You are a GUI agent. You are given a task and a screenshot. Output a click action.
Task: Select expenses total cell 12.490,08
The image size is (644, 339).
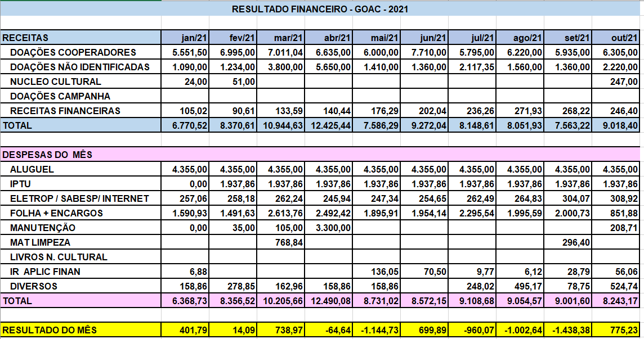329,301
